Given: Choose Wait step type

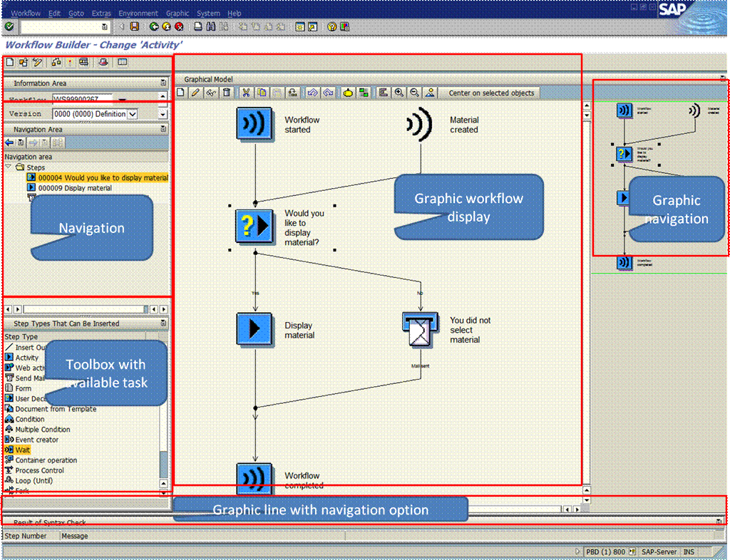Looking at the screenshot, I should click(17, 450).
